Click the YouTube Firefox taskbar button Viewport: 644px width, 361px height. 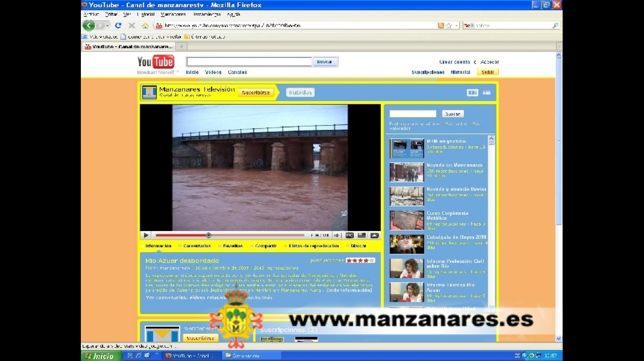pos(192,356)
